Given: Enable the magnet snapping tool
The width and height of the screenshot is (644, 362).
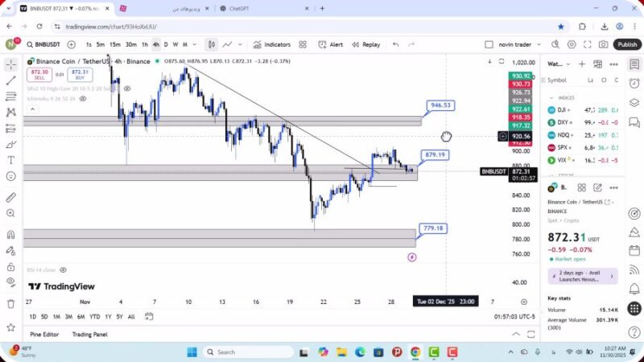Looking at the screenshot, I should (x=10, y=235).
